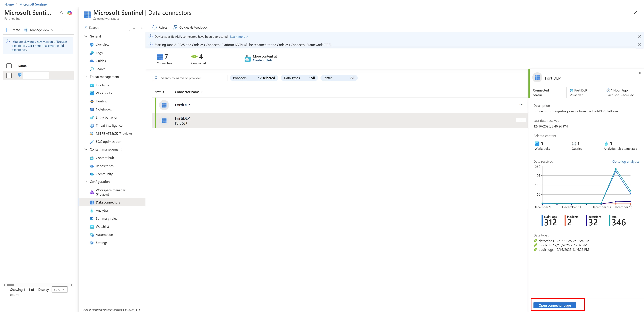Open more options for selected FortiDLP row
The width and height of the screenshot is (644, 312).
(x=521, y=120)
